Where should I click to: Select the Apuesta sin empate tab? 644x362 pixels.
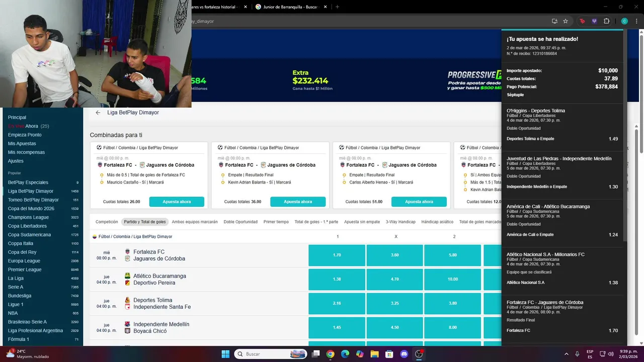point(362,222)
